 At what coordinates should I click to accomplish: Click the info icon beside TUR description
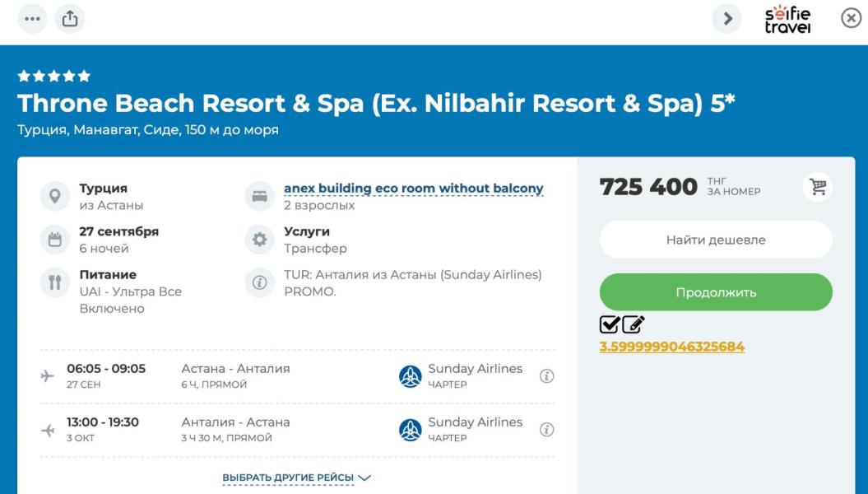[x=259, y=282]
